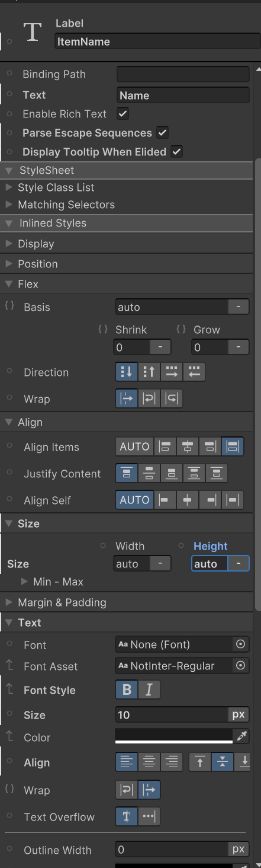
Task: Align text vertically top
Action: [200, 762]
